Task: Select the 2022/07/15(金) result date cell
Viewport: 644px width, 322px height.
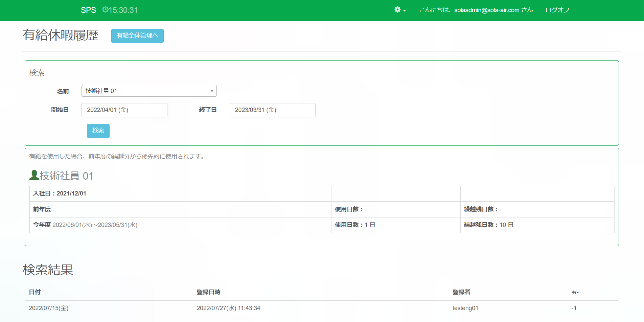Action: [49, 308]
